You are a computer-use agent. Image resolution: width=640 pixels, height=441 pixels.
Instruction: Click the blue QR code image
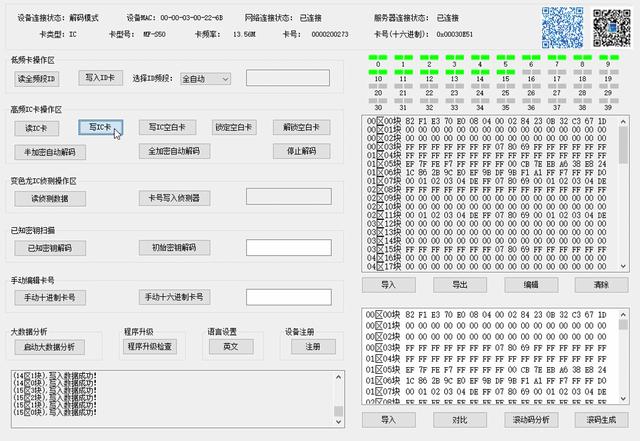(x=562, y=28)
